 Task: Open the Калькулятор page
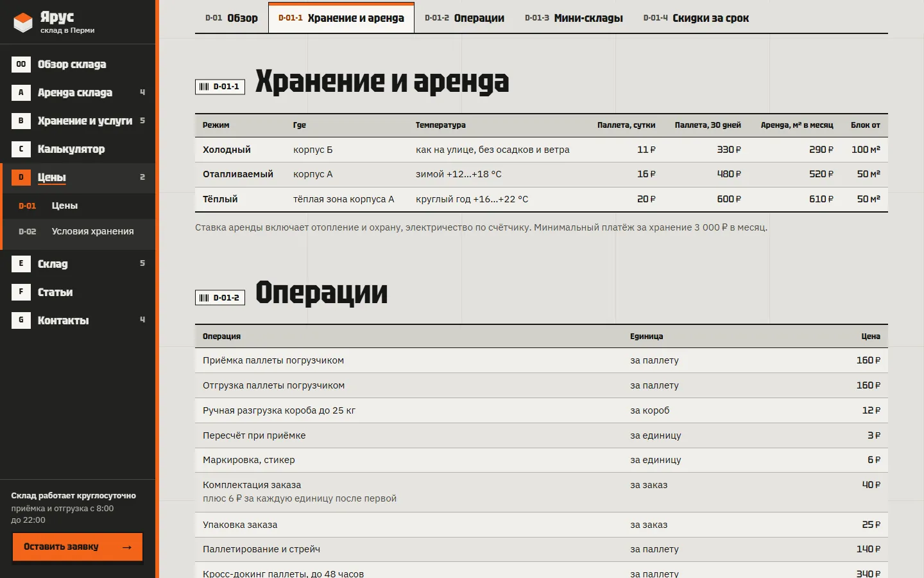pos(78,149)
